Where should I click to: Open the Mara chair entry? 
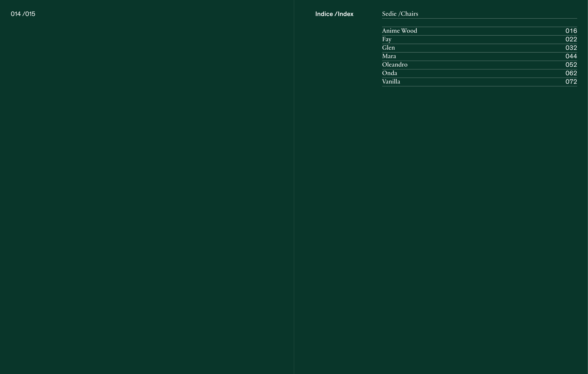click(x=389, y=56)
